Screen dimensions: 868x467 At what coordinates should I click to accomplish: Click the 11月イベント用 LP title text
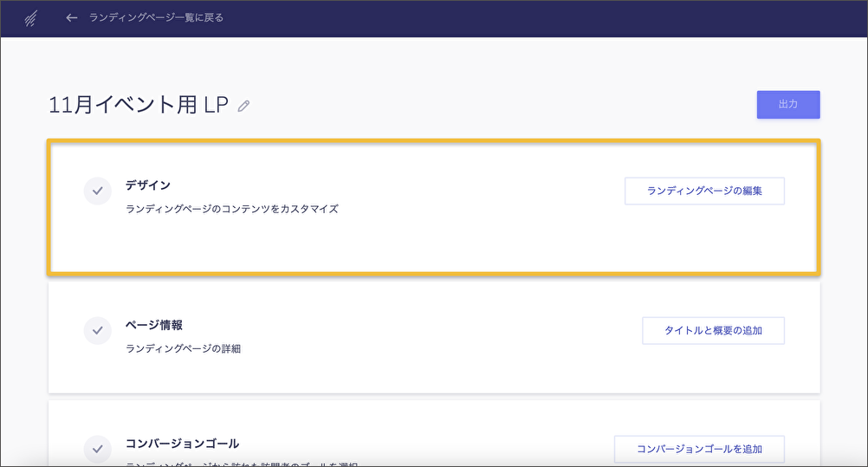139,106
